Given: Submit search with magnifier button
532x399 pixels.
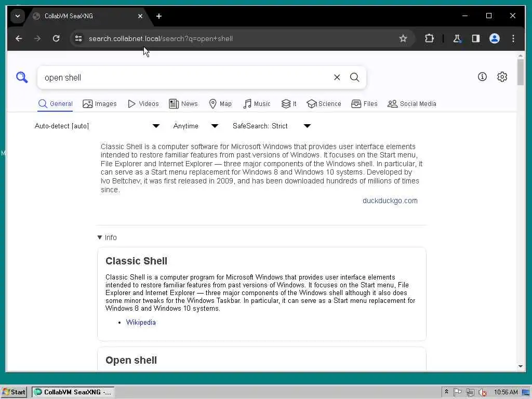Looking at the screenshot, I should 354,77.
